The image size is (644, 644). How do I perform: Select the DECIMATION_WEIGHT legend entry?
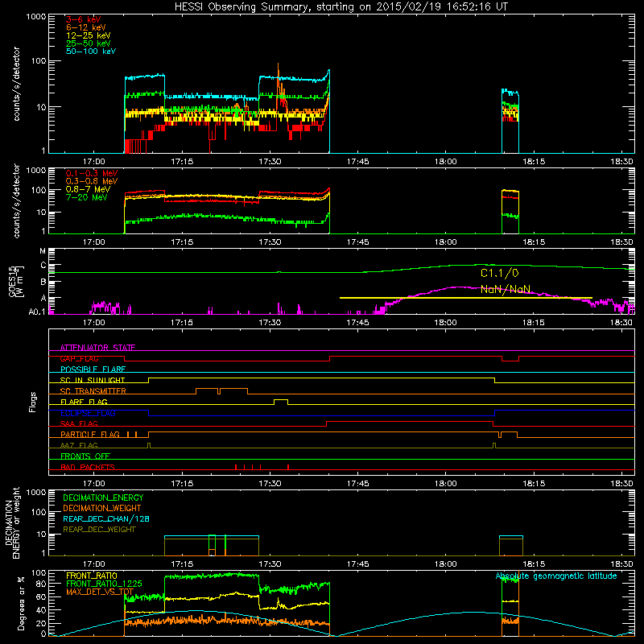[102, 508]
